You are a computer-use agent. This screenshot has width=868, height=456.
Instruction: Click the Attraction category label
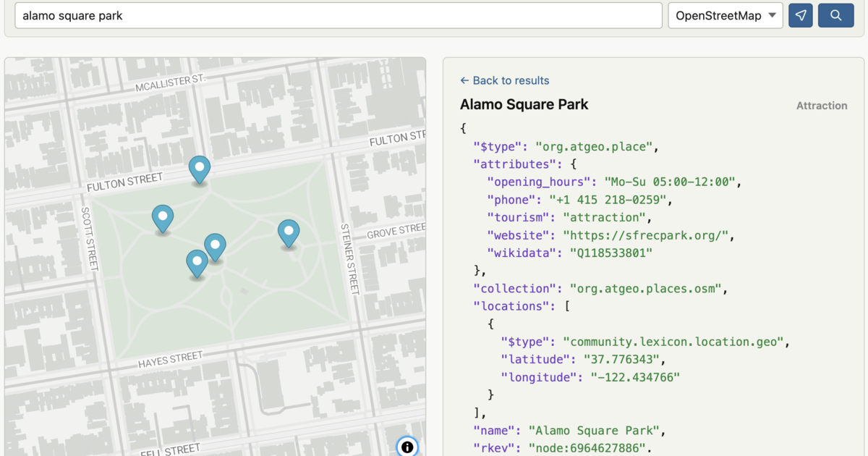pos(821,106)
